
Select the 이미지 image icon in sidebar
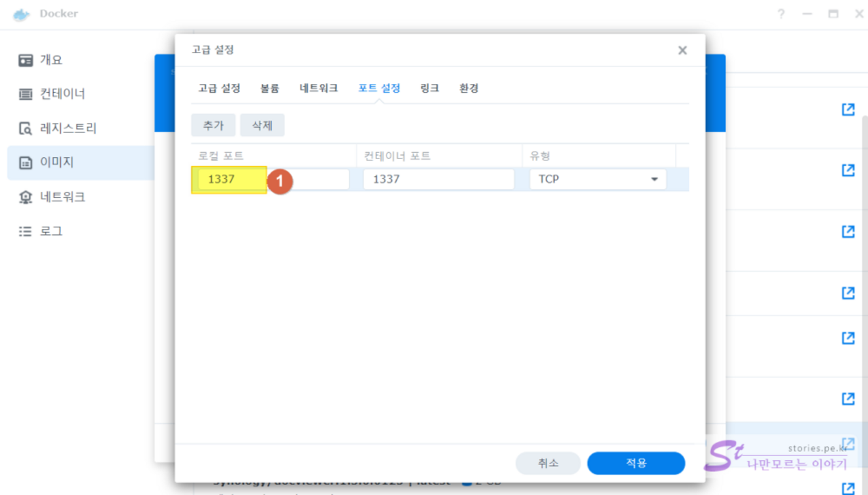pyautogui.click(x=26, y=162)
